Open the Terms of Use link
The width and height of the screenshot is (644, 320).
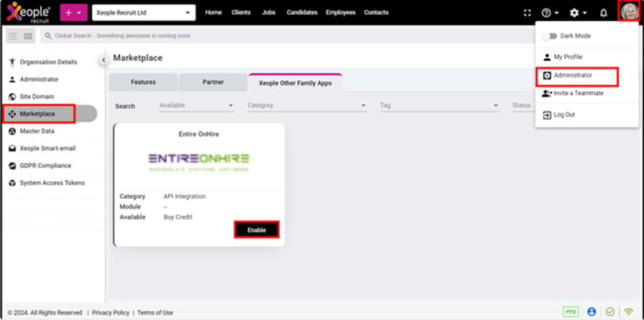156,313
